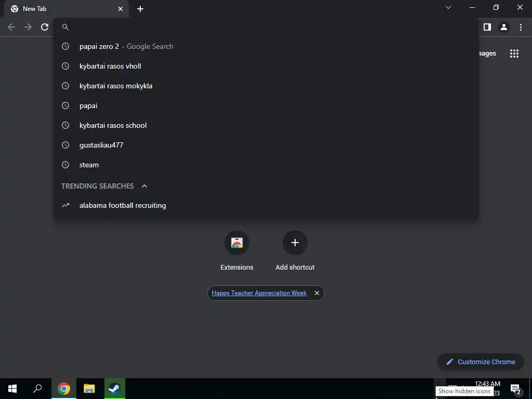Select suggestion 'papai zero 2'
This screenshot has width=532, height=399.
(x=266, y=46)
